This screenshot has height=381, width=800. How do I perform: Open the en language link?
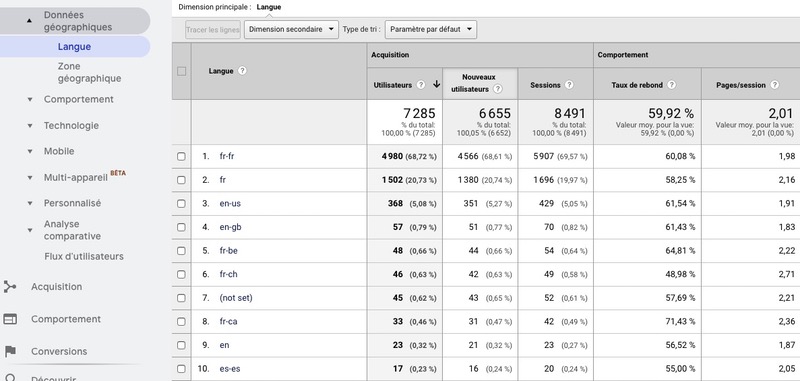(x=224, y=345)
